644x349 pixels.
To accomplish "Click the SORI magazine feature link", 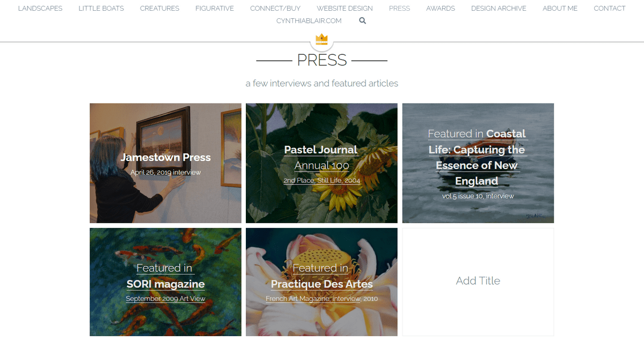I will click(x=165, y=282).
